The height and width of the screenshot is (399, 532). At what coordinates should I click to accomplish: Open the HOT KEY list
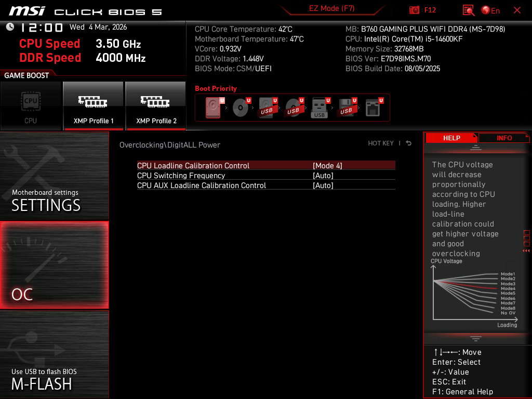click(x=381, y=143)
